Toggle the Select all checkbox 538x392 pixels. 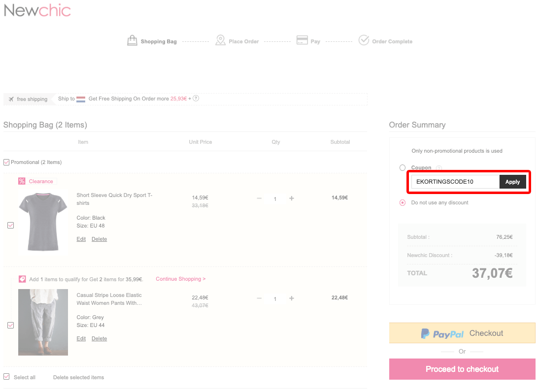pos(6,377)
